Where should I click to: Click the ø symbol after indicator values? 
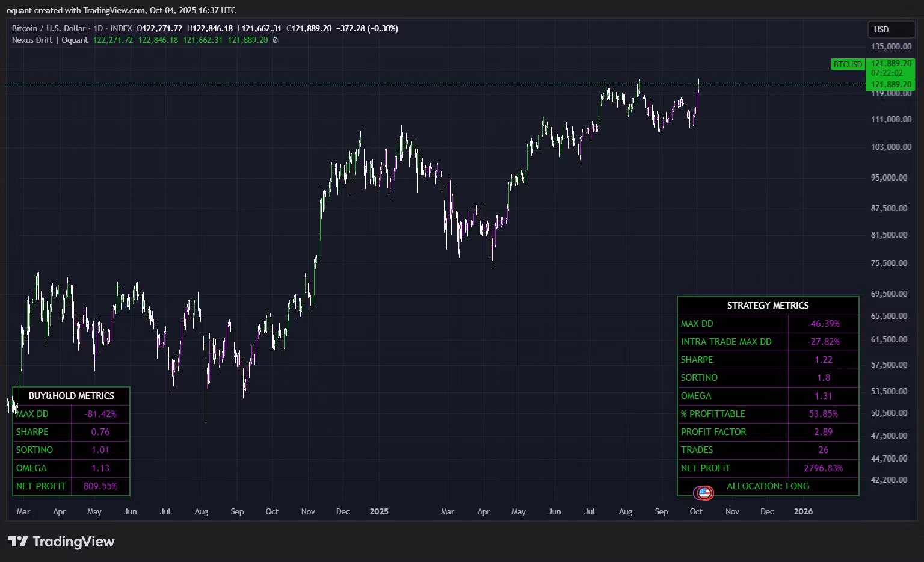click(x=275, y=40)
